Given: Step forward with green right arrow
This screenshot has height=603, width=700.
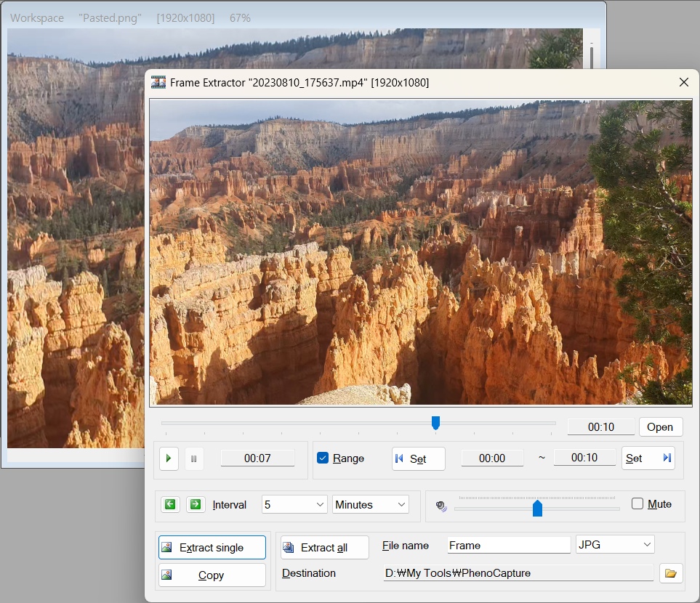Looking at the screenshot, I should 196,504.
